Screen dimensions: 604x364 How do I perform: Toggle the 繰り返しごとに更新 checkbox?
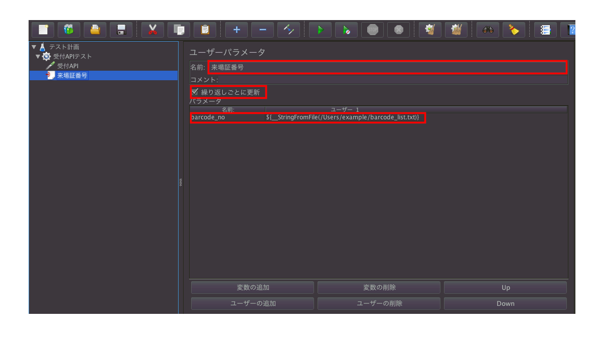coord(195,92)
